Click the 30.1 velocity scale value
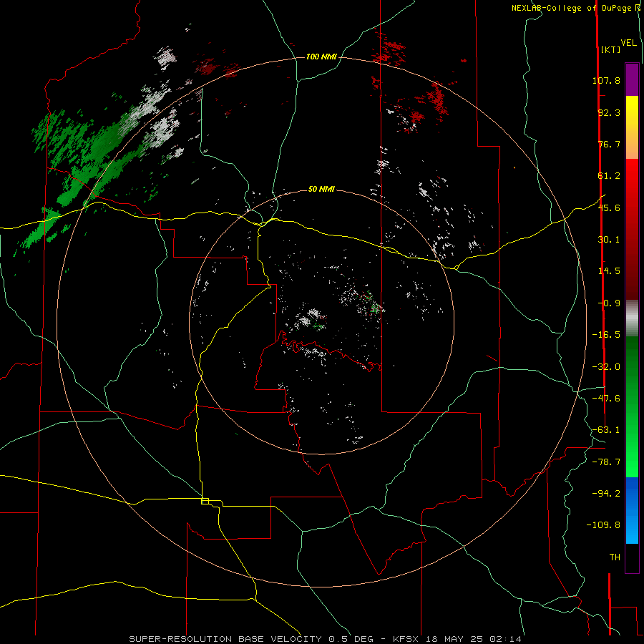The width and height of the screenshot is (644, 644). click(609, 240)
